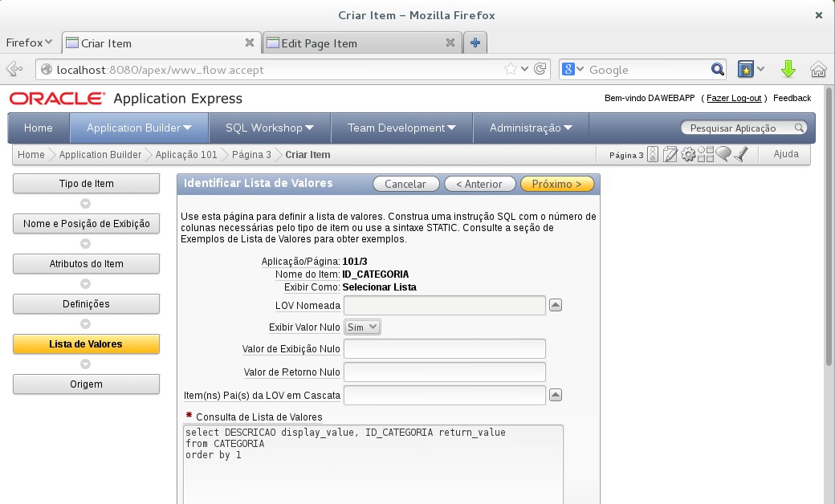Open the Edit Page pencil icon

(670, 155)
